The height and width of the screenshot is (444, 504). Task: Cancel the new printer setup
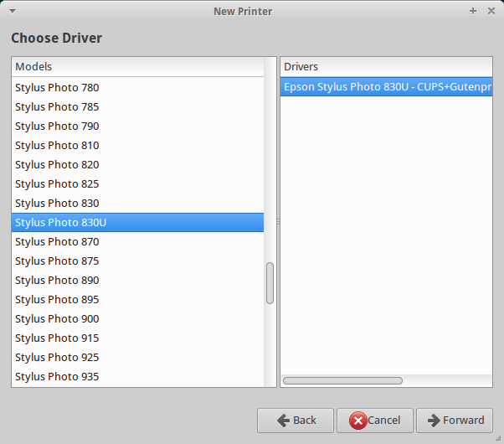pos(375,421)
